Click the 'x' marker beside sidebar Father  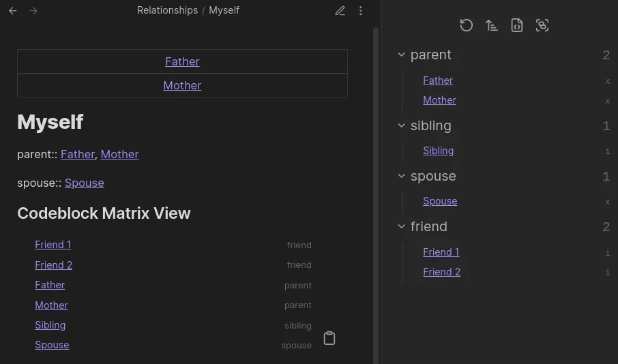point(607,81)
